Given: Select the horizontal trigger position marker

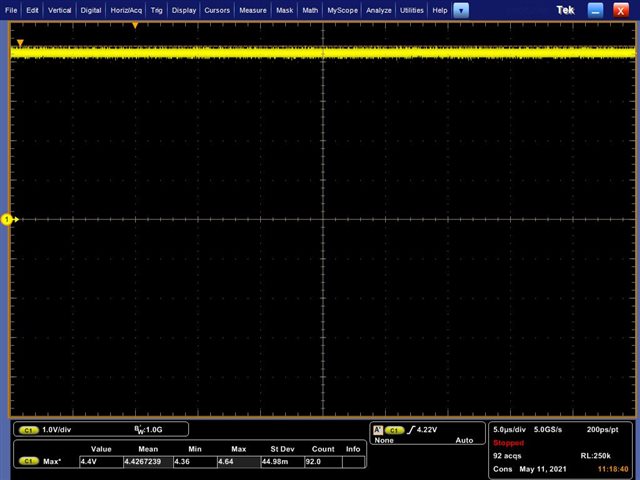Looking at the screenshot, I should 135,25.
